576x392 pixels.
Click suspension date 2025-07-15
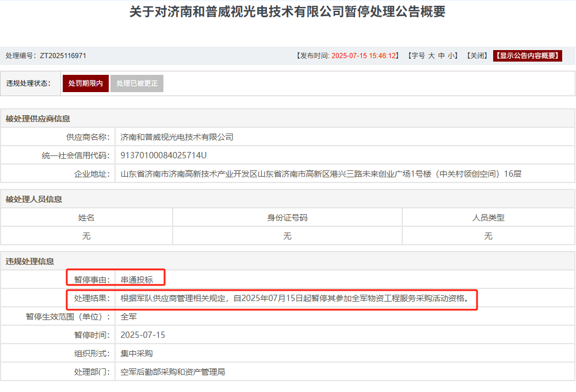143,334
